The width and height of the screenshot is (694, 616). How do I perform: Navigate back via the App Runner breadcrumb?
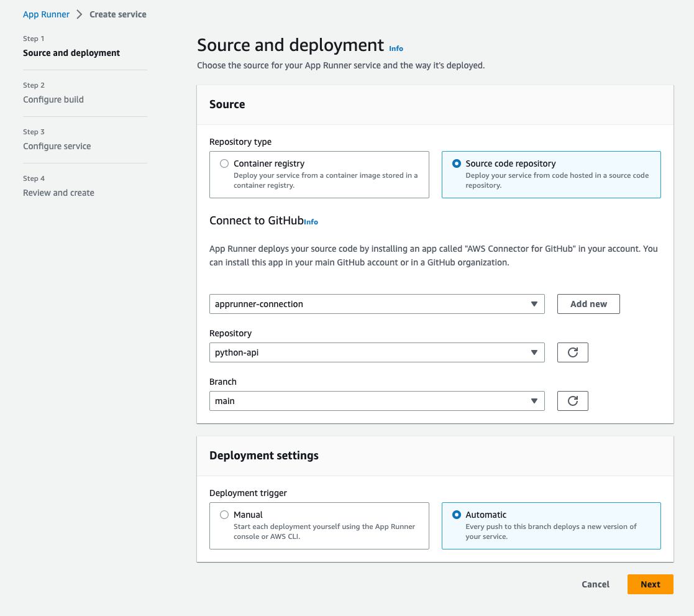pos(46,14)
